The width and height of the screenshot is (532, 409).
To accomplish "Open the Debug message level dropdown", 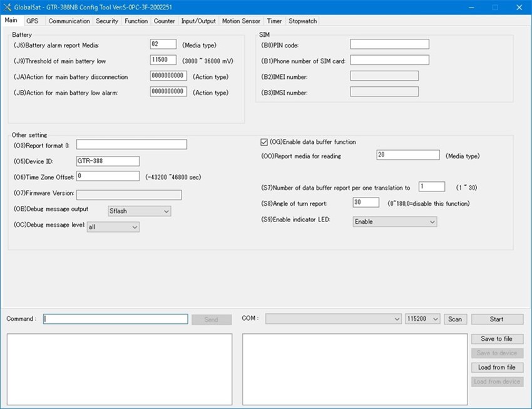I will (113, 227).
